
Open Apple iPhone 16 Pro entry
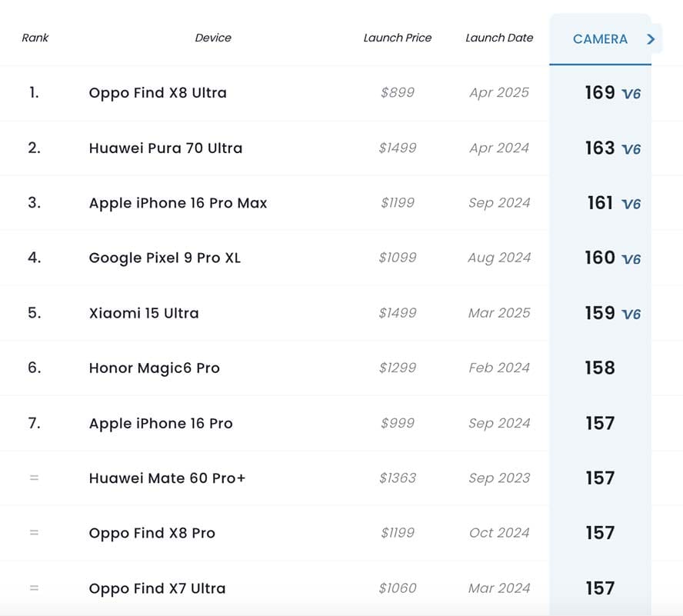(161, 424)
